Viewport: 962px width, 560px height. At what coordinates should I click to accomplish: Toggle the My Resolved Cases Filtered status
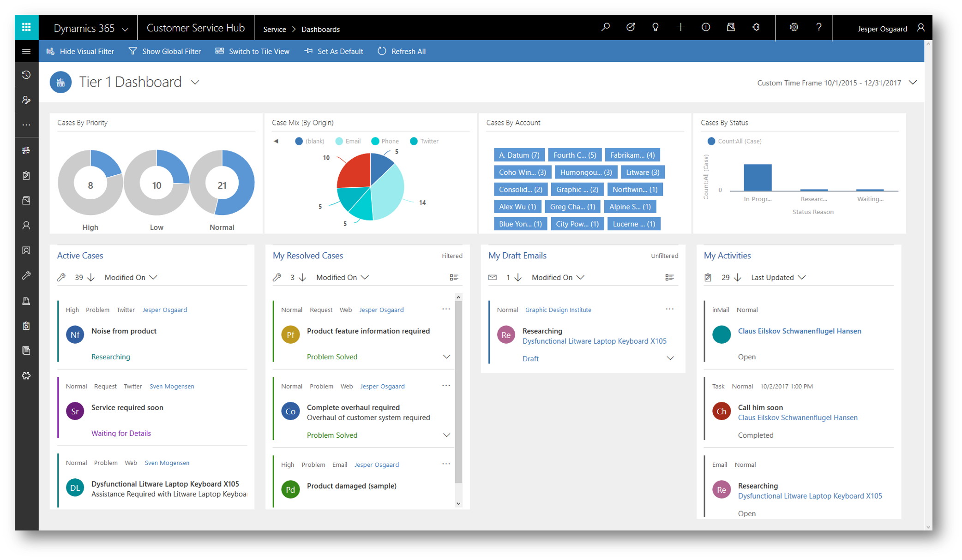pyautogui.click(x=451, y=256)
